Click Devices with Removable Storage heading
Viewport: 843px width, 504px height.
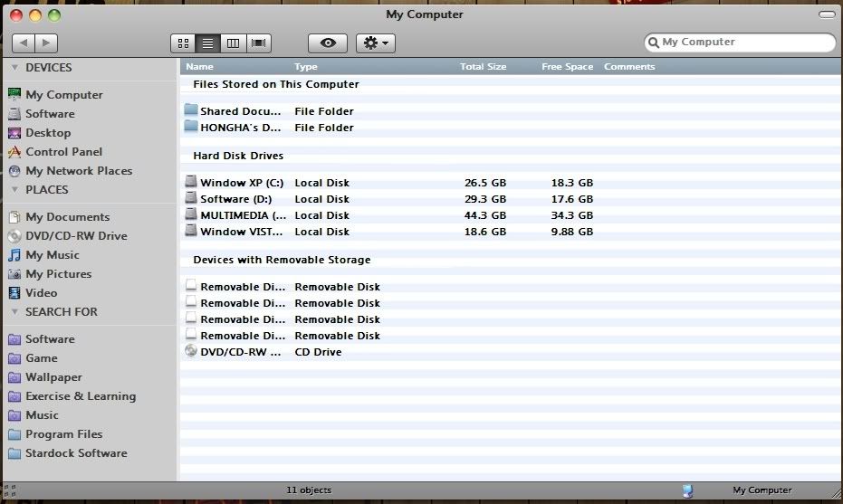pyautogui.click(x=282, y=260)
